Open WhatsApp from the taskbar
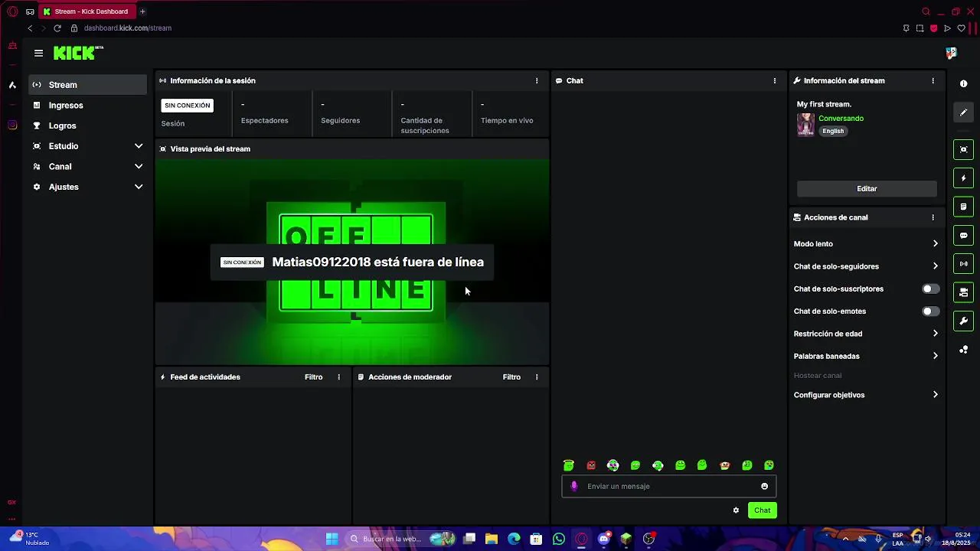This screenshot has width=980, height=551. click(x=559, y=539)
